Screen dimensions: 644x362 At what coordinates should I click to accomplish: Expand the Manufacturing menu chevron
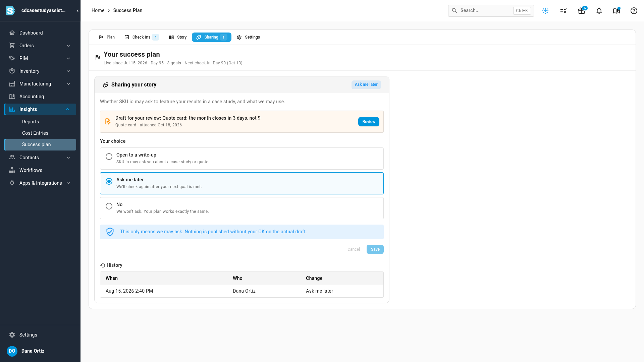click(68, 84)
